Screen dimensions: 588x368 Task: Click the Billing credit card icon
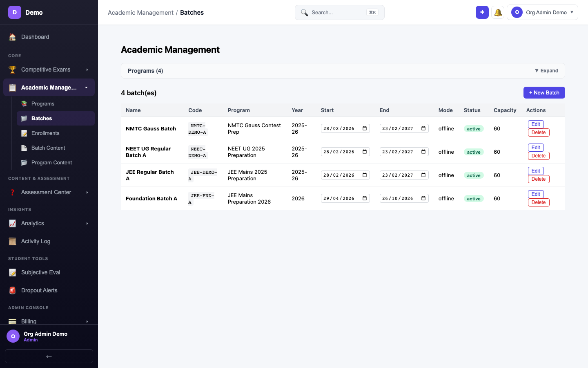[13, 321]
